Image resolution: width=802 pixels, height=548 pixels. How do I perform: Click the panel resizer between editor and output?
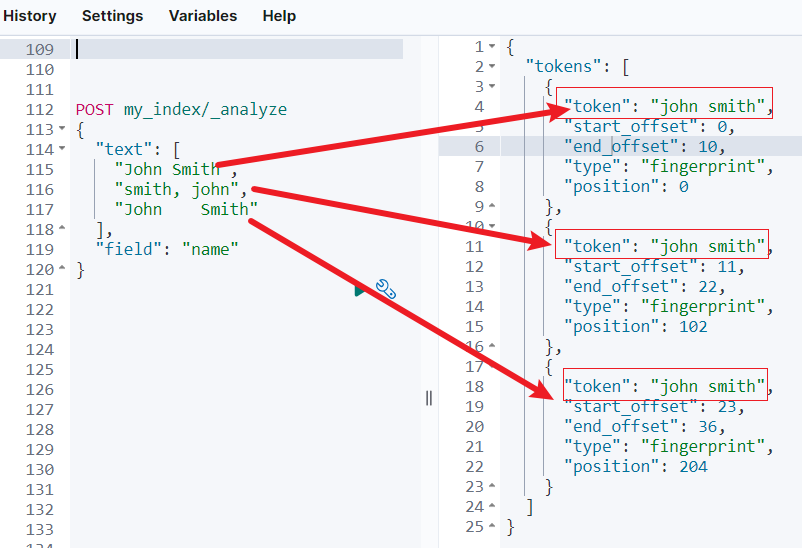[429, 398]
